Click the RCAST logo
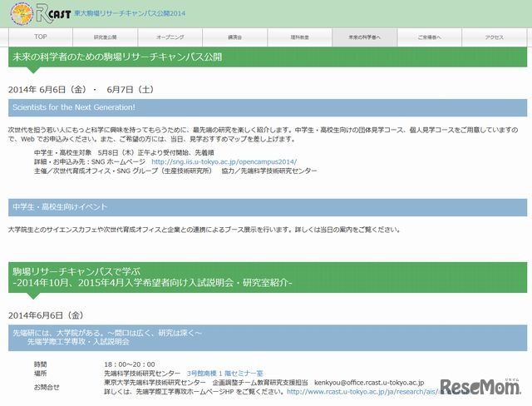Screen dimensions: 532x406 point(53,13)
